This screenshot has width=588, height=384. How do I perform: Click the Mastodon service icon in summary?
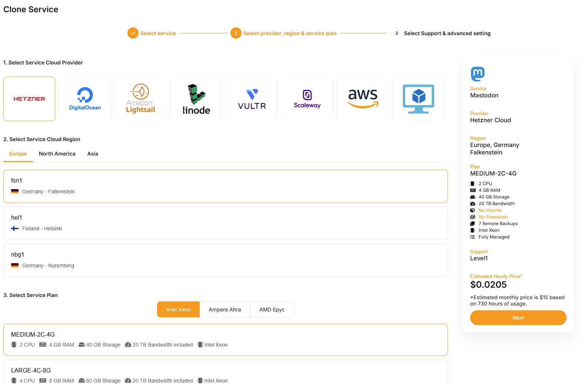(x=478, y=74)
